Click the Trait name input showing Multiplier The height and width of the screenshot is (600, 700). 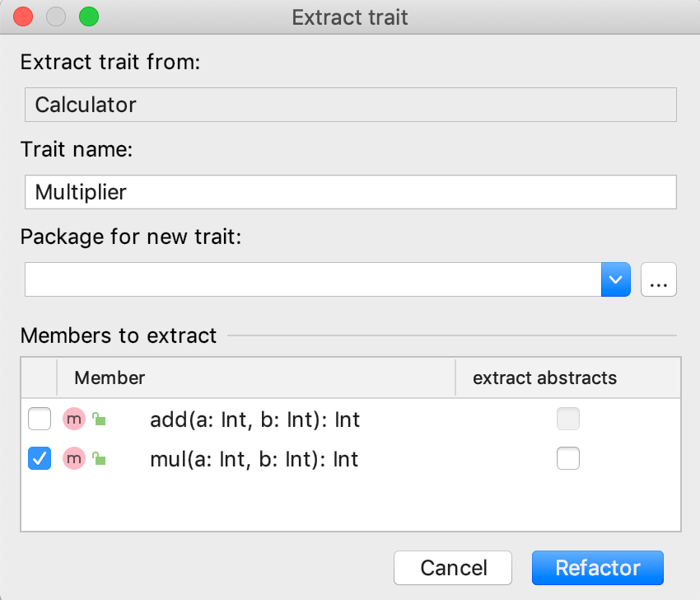click(x=350, y=192)
